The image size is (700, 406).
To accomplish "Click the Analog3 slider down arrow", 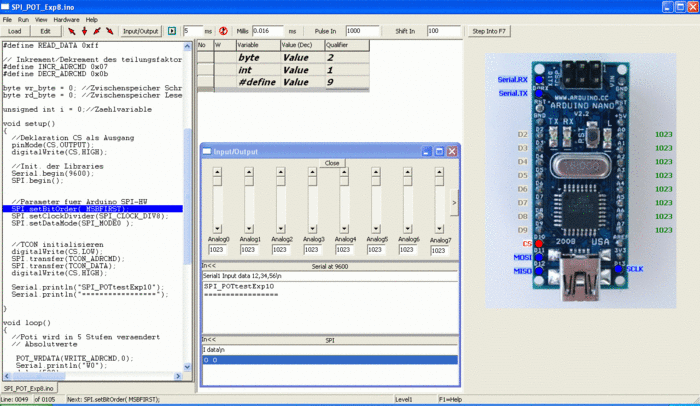I will point(312,229).
